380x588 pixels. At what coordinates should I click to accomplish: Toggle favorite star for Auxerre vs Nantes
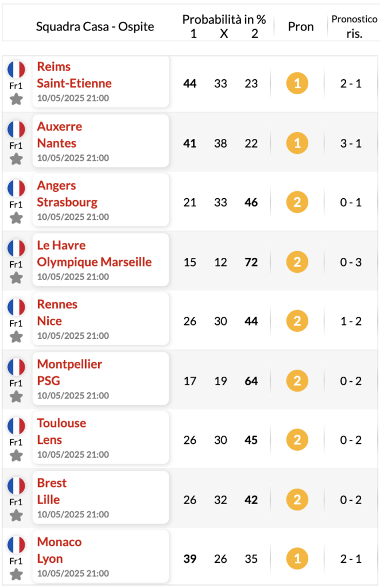click(x=16, y=159)
